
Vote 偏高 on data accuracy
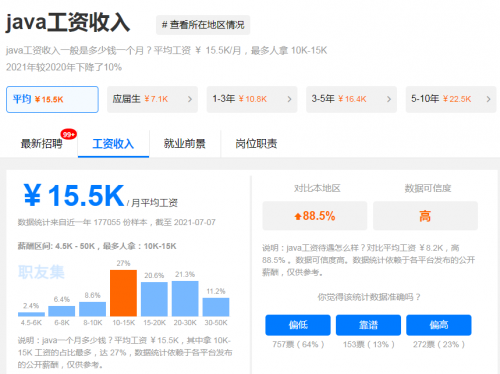(439, 325)
